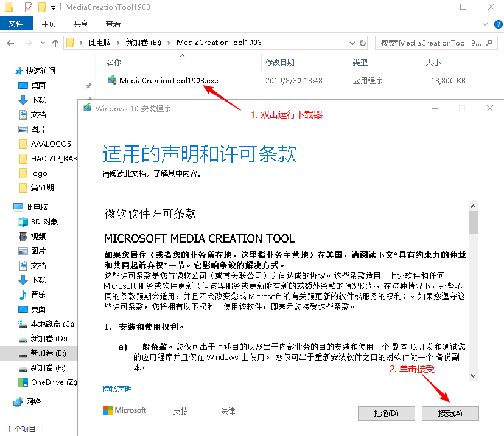Open the 隐私声明 privacy link
Screen dimensions: 504x436
117,389
